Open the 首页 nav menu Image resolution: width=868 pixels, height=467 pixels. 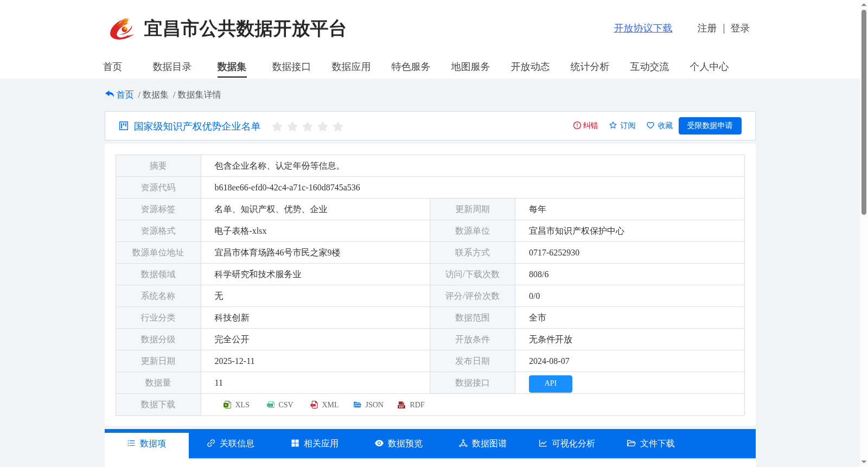112,67
